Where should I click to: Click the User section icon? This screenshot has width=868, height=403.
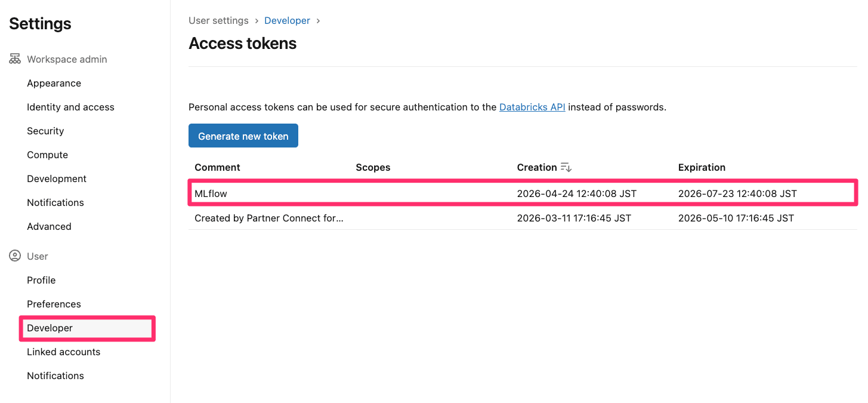[x=15, y=256]
